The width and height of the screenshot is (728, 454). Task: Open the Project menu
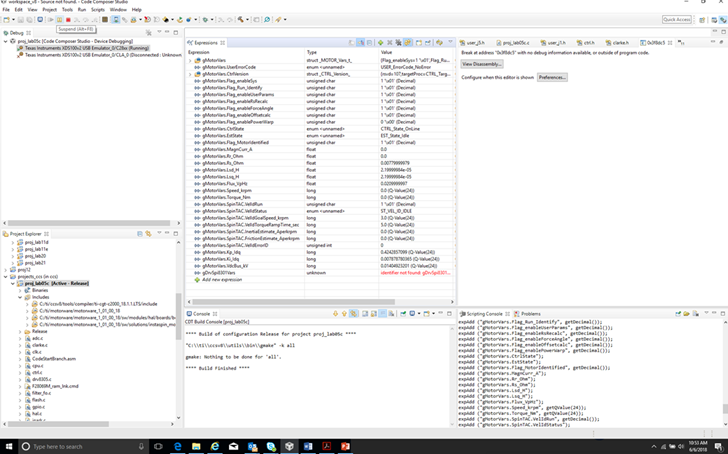(x=49, y=9)
